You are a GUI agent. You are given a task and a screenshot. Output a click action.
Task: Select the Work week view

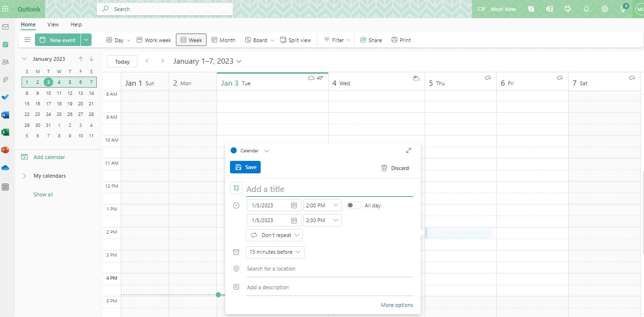pos(154,40)
